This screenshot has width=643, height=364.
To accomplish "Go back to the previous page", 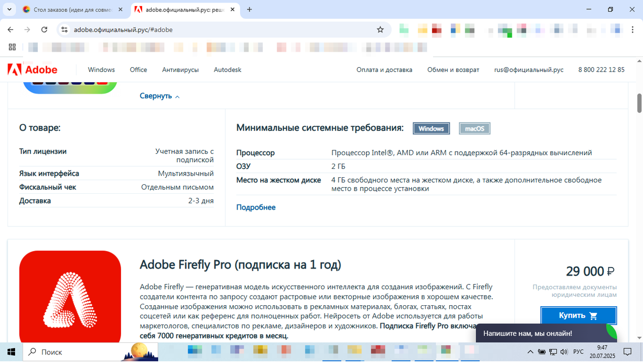I will click(11, 30).
